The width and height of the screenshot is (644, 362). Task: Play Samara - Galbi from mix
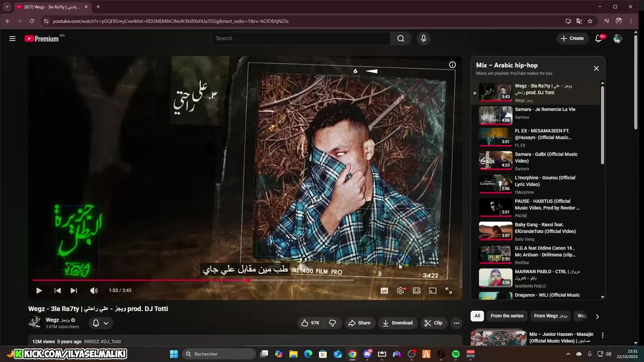pyautogui.click(x=536, y=161)
